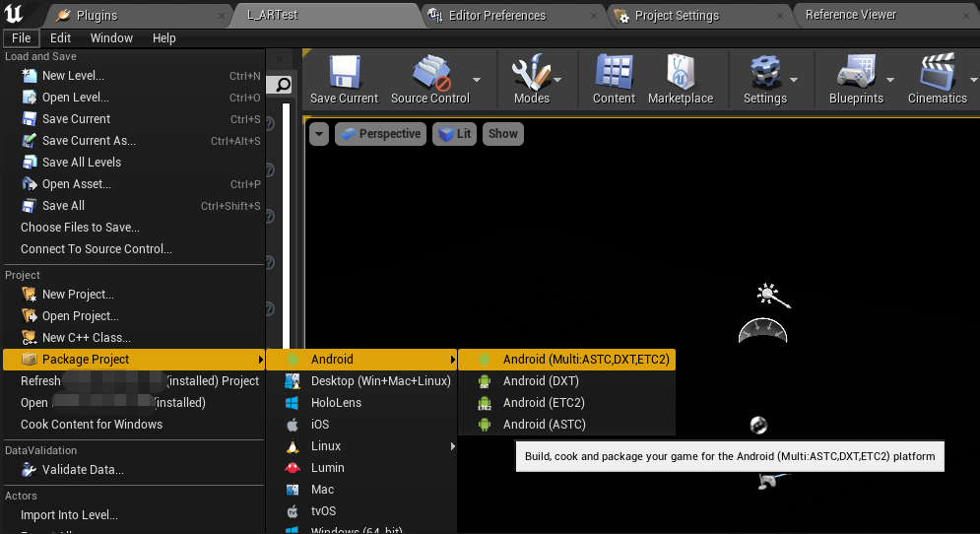Screen dimensions: 980x534
Task: Expand Modes dropdown arrow
Action: tap(557, 80)
